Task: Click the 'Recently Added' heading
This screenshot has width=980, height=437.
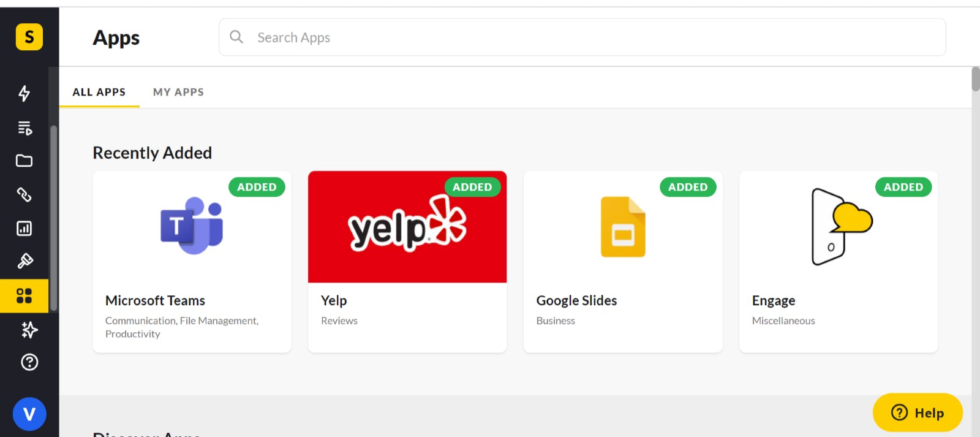Action: click(x=152, y=153)
